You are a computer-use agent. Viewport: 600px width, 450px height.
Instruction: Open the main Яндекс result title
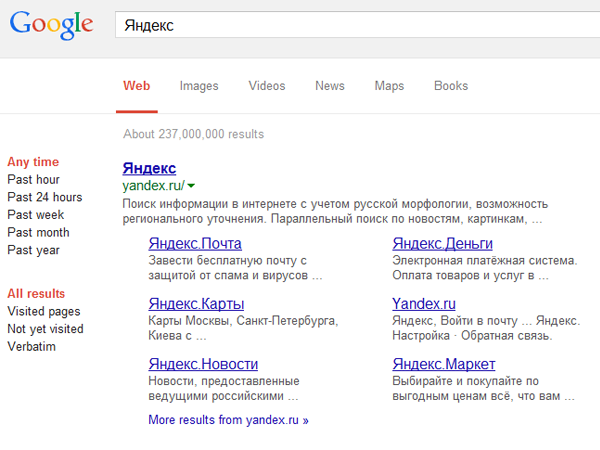pos(149,168)
